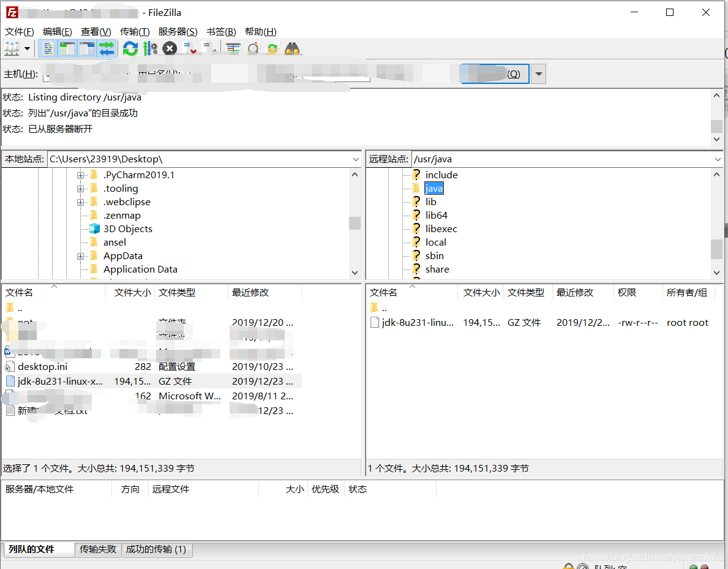The image size is (728, 569).
Task: Toggle the message log display
Action: click(x=48, y=48)
